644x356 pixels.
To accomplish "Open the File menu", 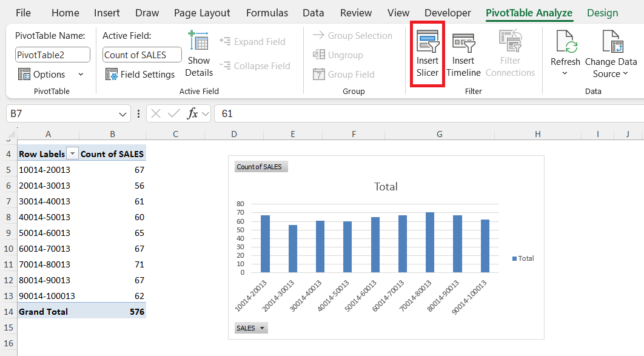I will (x=23, y=13).
